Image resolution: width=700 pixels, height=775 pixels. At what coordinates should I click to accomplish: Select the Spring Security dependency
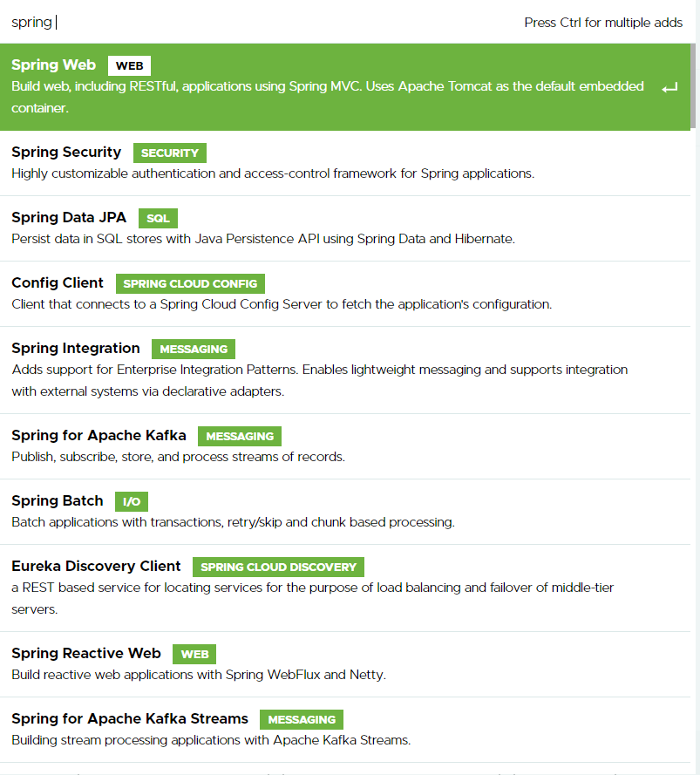click(345, 163)
